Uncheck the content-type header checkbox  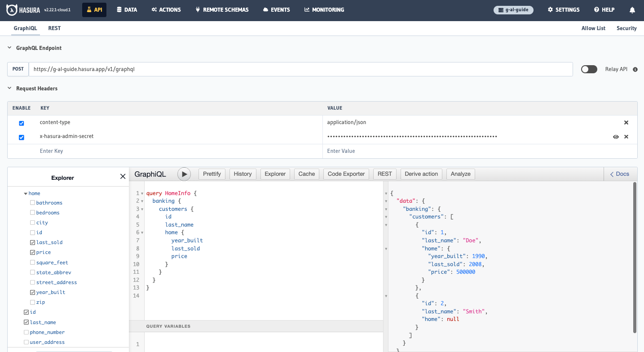21,122
